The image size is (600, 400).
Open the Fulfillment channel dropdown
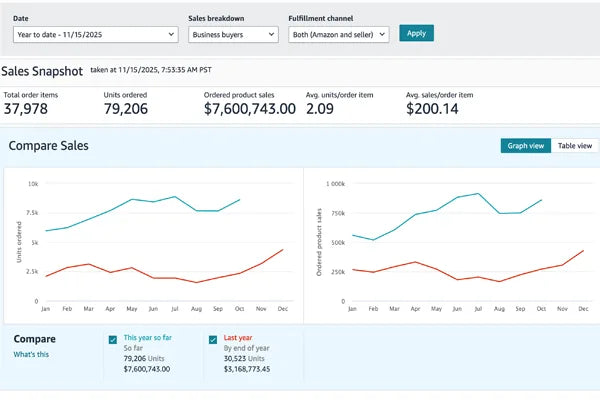click(339, 34)
